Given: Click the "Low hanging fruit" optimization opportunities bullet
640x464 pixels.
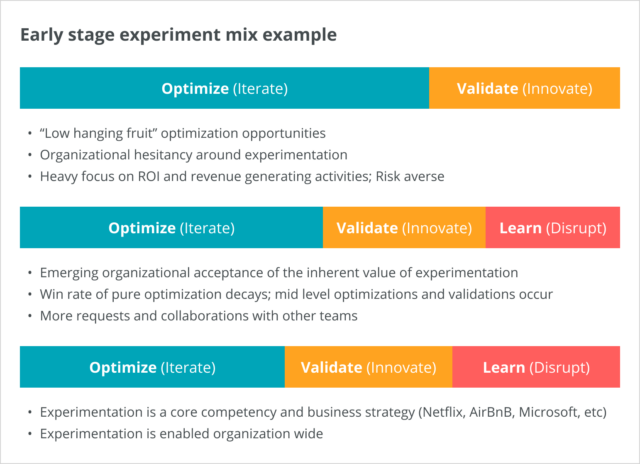Looking at the screenshot, I should (x=183, y=133).
